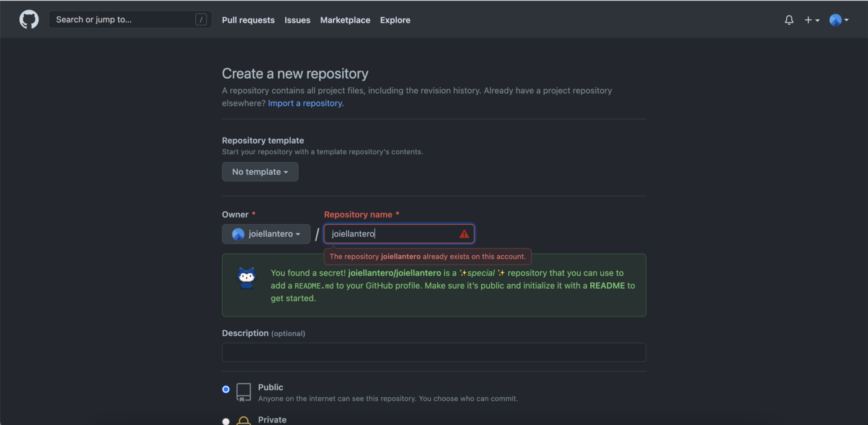Click the padlock icon next to Private
Screen dimensions: 868x425
point(243,421)
